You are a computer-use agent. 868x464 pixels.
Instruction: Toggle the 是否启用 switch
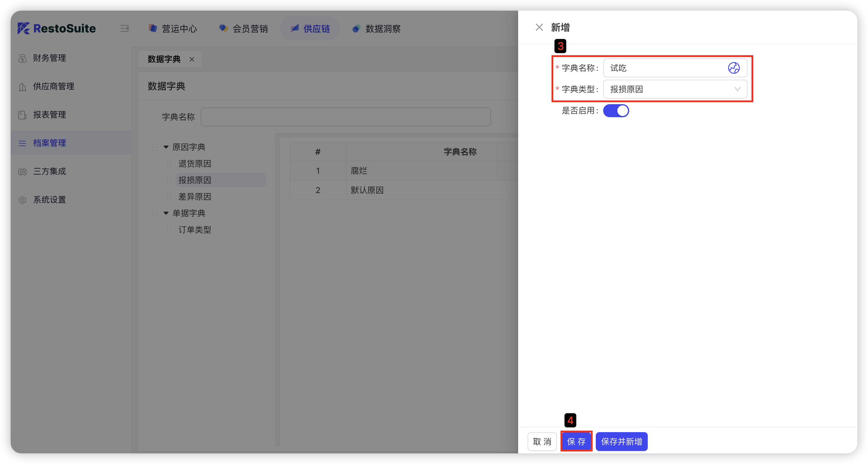tap(616, 110)
